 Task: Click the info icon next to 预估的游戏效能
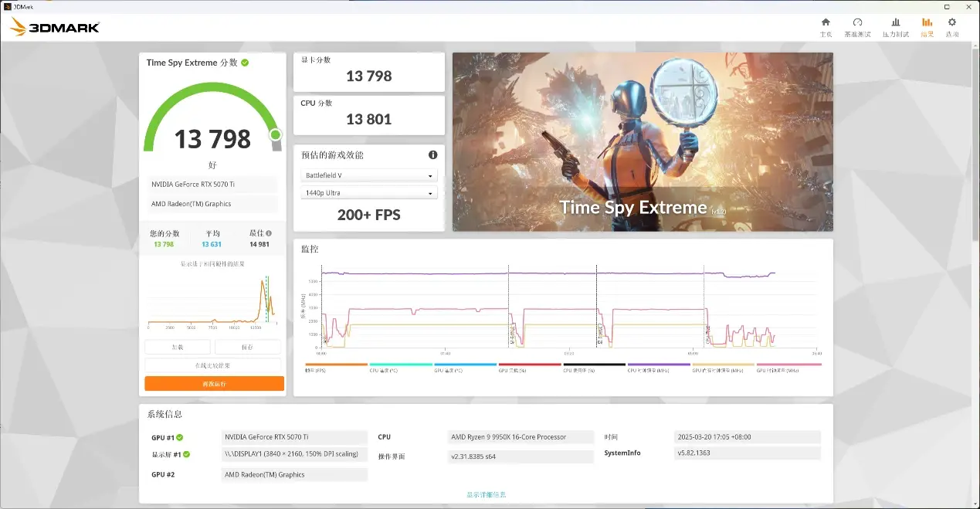pos(432,154)
